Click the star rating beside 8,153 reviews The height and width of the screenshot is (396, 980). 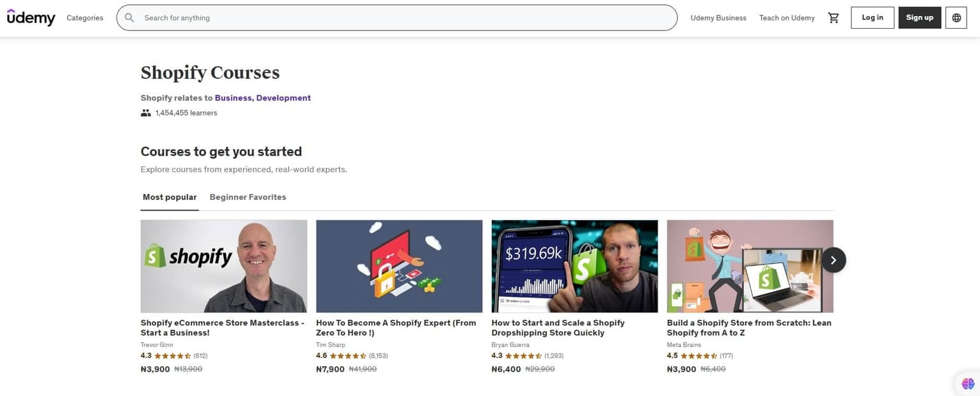click(346, 355)
